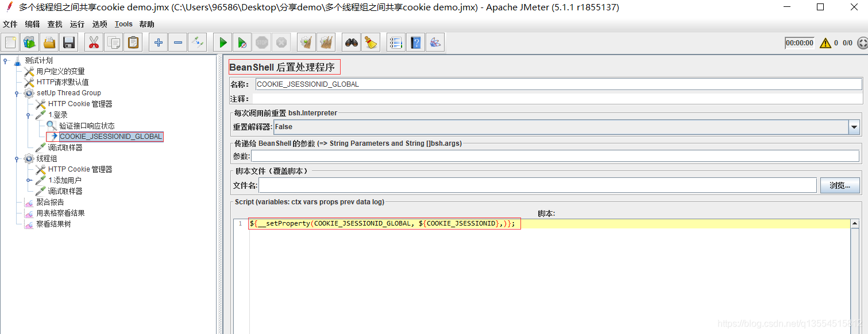This screenshot has height=334, width=868.
Task: Open the 运行 menu
Action: tap(77, 24)
